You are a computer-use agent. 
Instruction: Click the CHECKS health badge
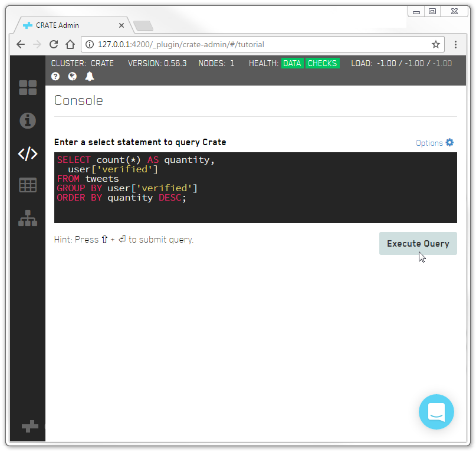coord(322,63)
